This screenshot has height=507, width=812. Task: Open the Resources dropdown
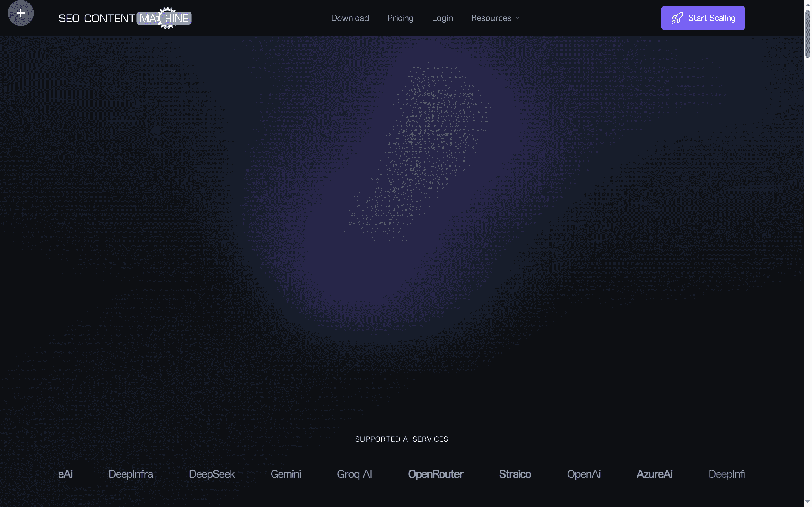tap(491, 18)
